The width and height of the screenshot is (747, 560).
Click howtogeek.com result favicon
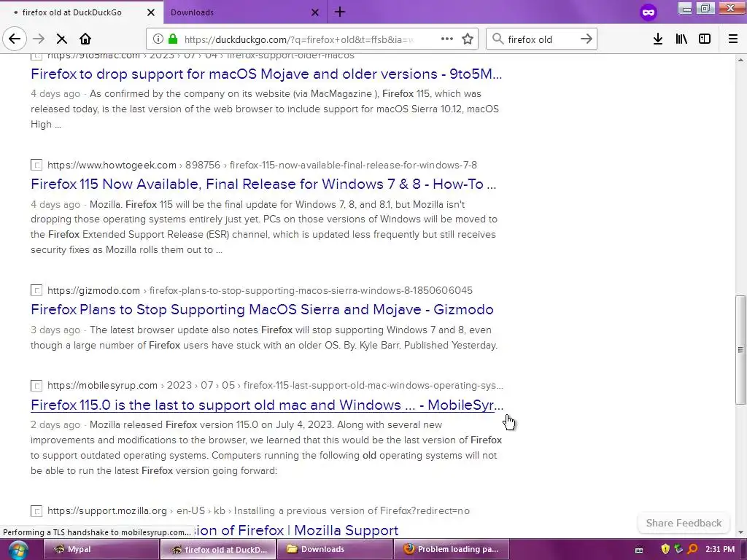coord(36,166)
